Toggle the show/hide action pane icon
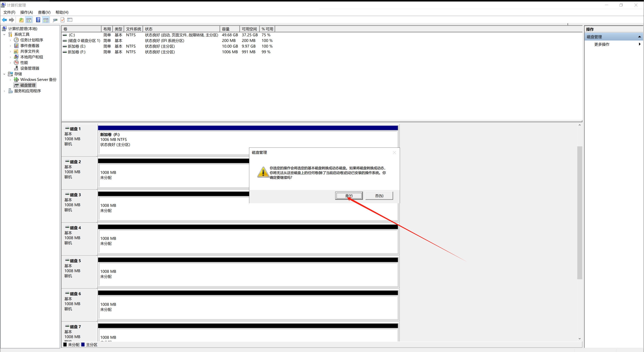 point(46,20)
